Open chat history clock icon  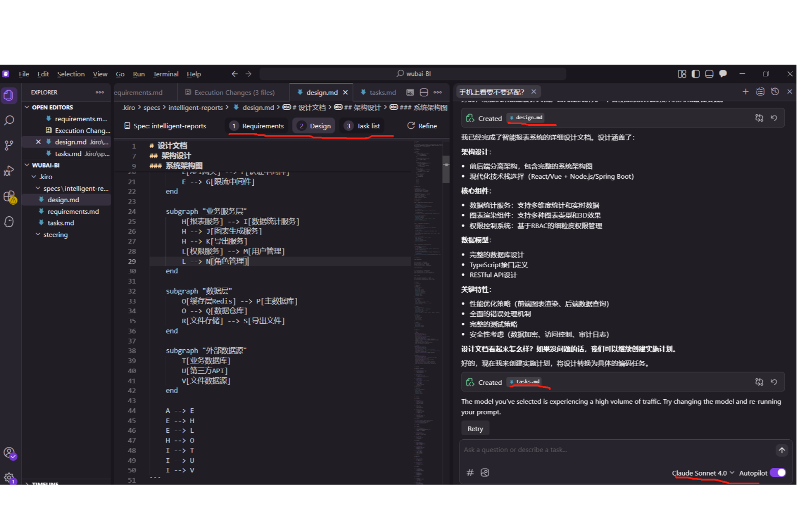pos(775,92)
